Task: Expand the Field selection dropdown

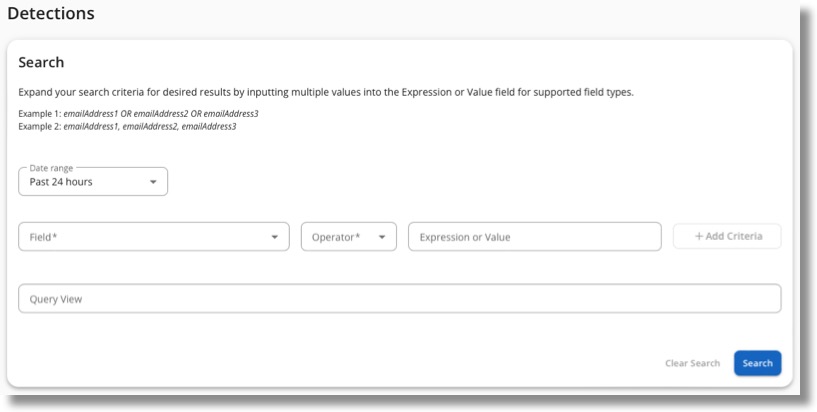Action: (x=153, y=237)
